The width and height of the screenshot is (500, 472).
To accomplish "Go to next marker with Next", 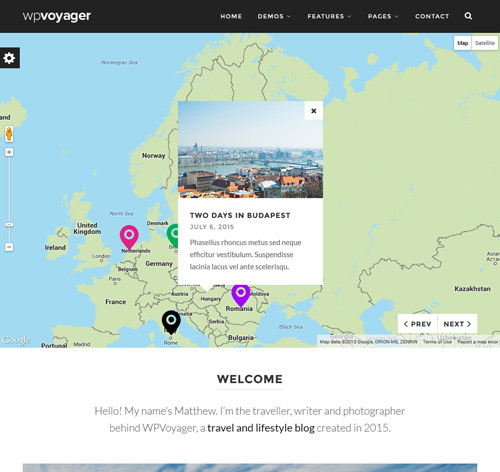I will [457, 324].
